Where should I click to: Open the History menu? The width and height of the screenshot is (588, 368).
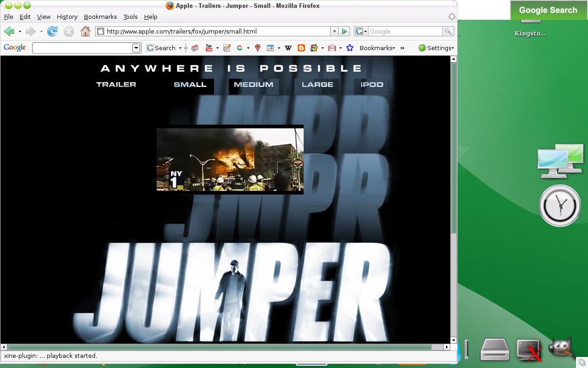click(x=67, y=17)
